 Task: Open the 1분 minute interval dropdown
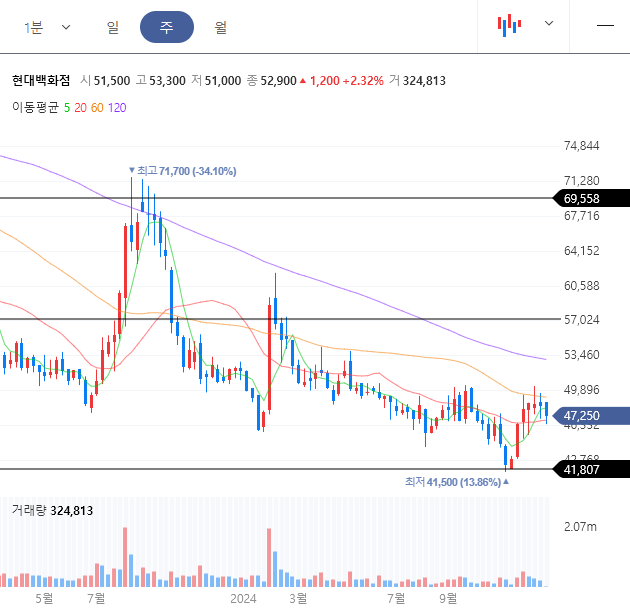click(47, 27)
